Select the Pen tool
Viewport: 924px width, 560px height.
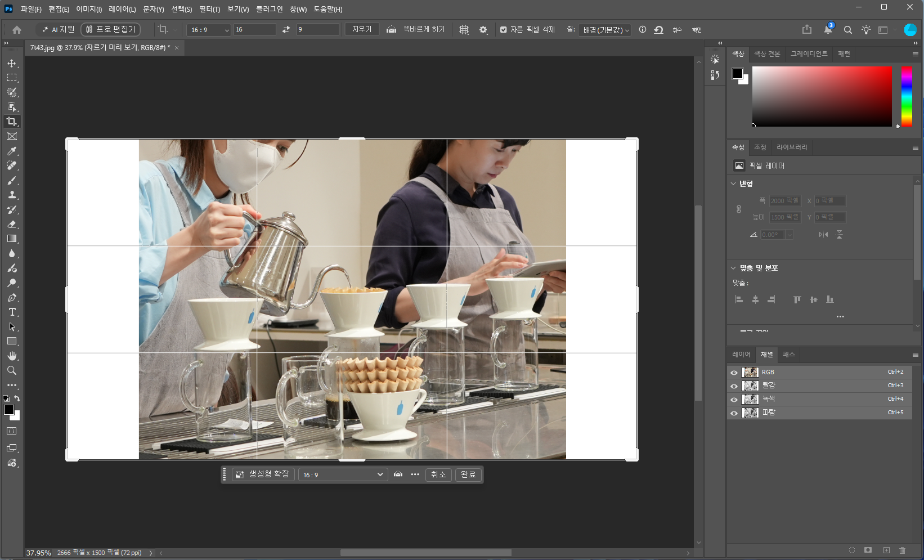[x=12, y=297]
